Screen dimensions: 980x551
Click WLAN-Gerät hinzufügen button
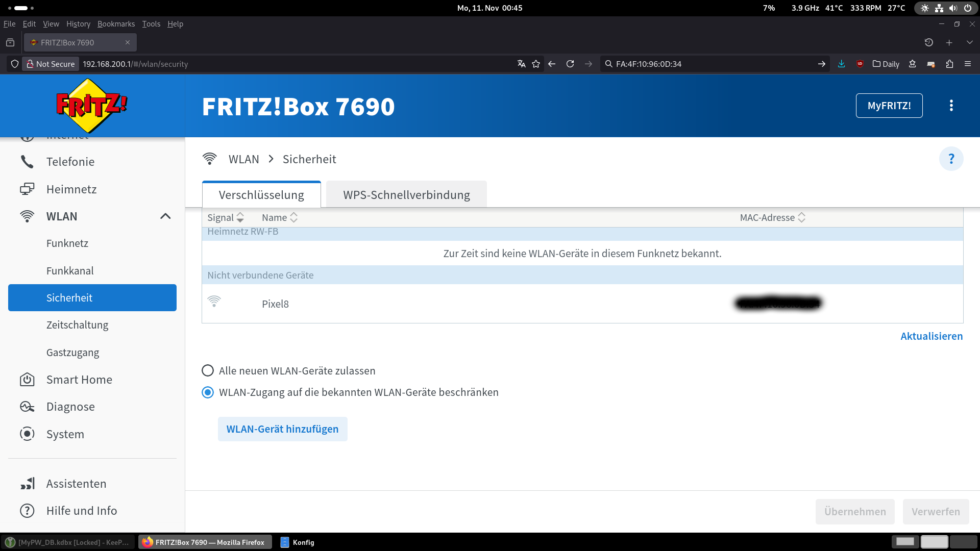click(x=283, y=429)
